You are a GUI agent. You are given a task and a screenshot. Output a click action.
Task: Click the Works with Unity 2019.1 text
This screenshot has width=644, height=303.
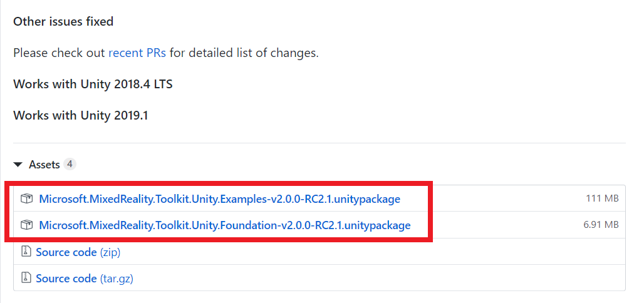click(80, 115)
